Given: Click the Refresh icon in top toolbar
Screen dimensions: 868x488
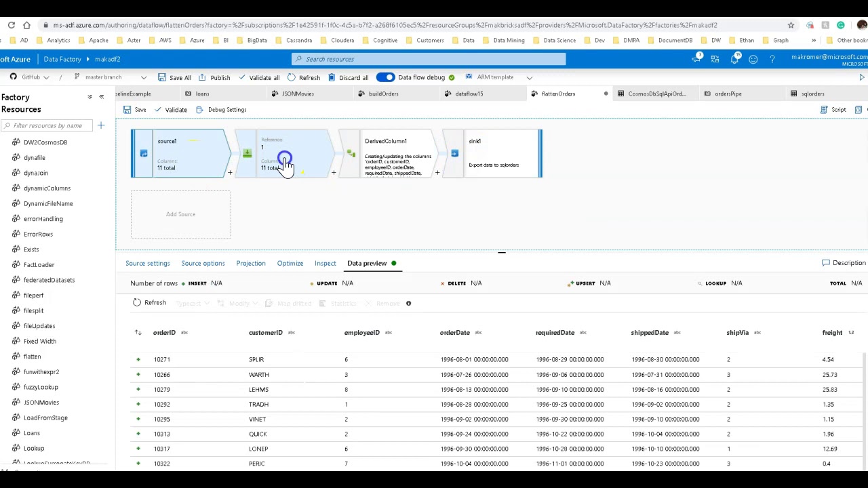Looking at the screenshot, I should pyautogui.click(x=291, y=77).
